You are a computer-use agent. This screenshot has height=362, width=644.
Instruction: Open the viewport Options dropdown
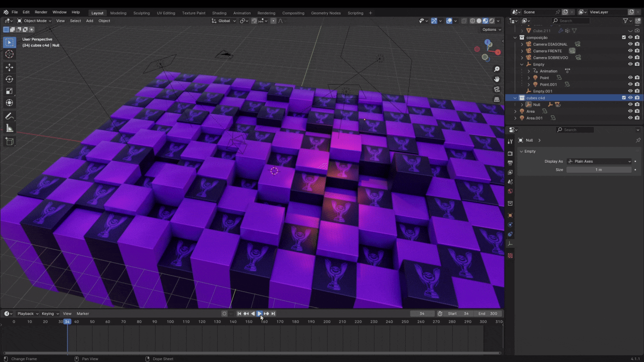point(491,29)
